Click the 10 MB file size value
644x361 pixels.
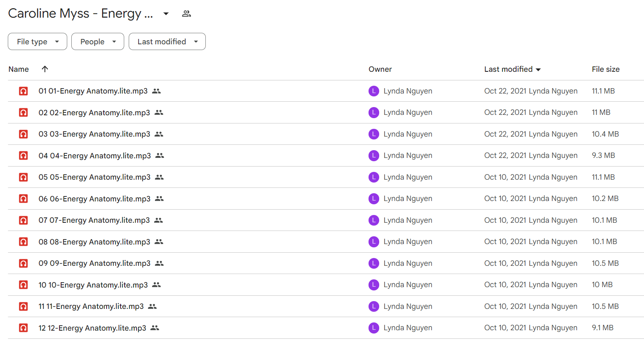click(602, 285)
